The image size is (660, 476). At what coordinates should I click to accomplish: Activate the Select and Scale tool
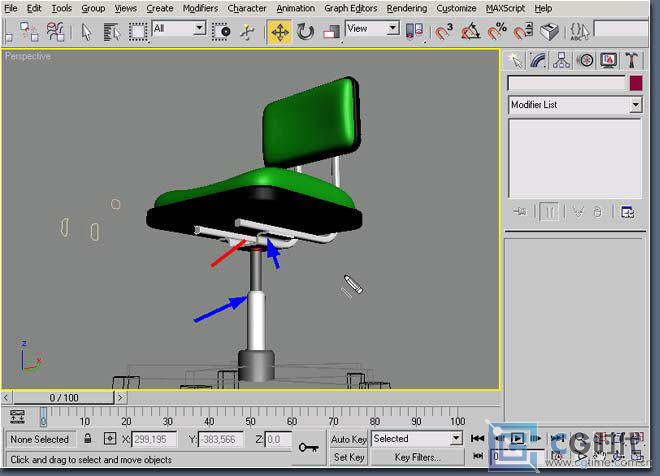(x=331, y=32)
